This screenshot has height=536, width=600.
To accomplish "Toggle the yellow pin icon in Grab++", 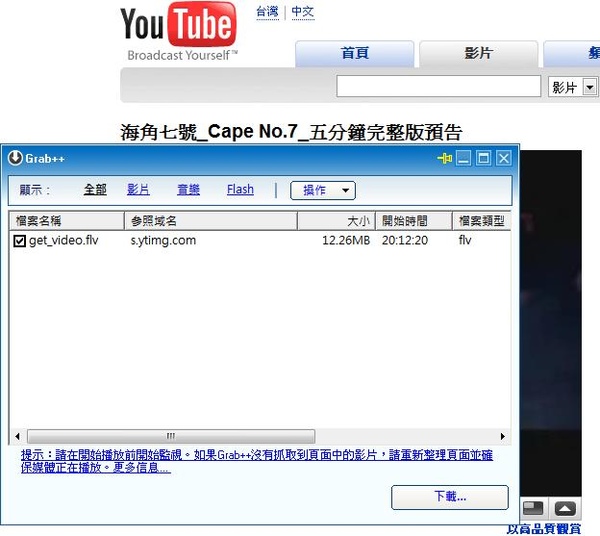I will [x=445, y=158].
